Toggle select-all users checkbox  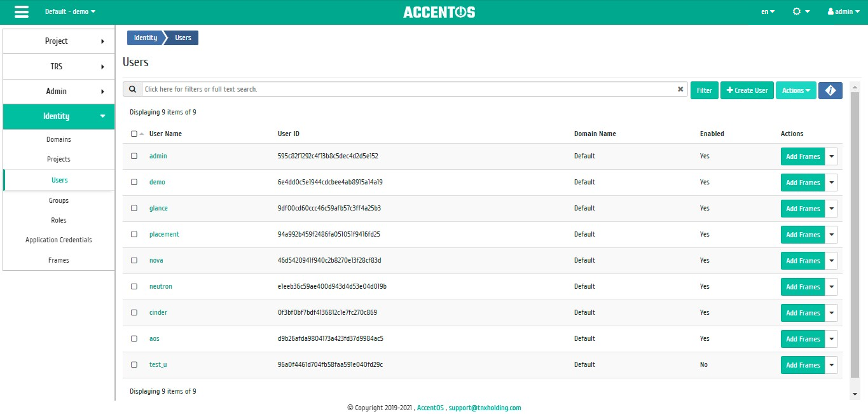click(x=134, y=134)
